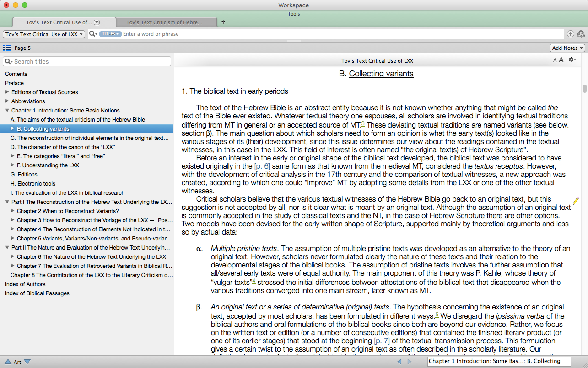This screenshot has height=368, width=588.
Task: Expand E. The categories literal and free
Action: coord(13,156)
